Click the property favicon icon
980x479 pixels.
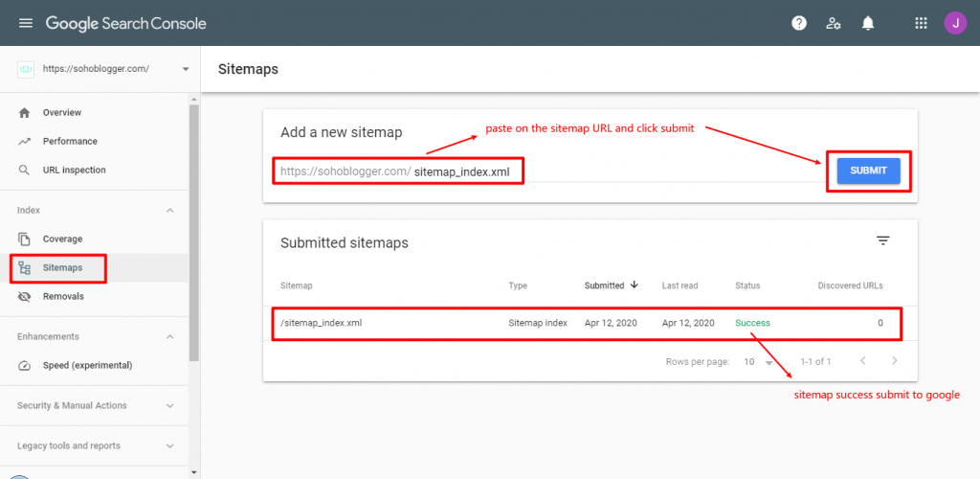click(26, 69)
